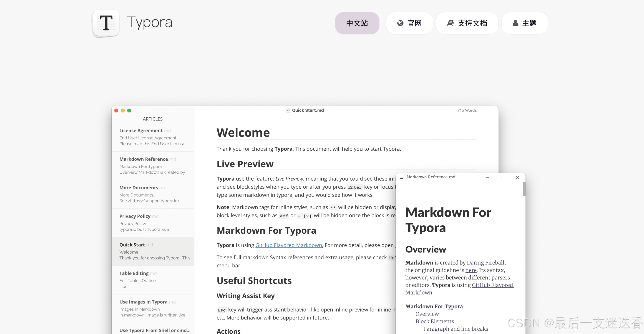
Task: Click the ### inline code snippet
Action: [284, 216]
